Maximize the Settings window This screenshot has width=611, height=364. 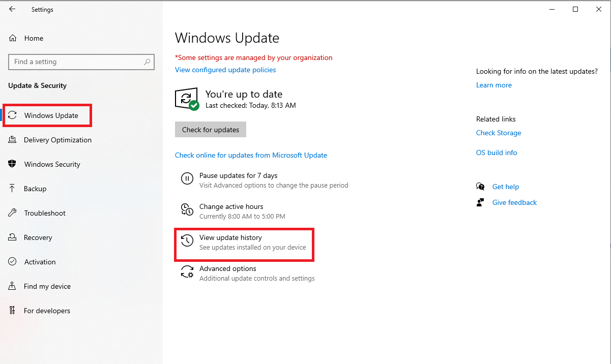pyautogui.click(x=575, y=9)
